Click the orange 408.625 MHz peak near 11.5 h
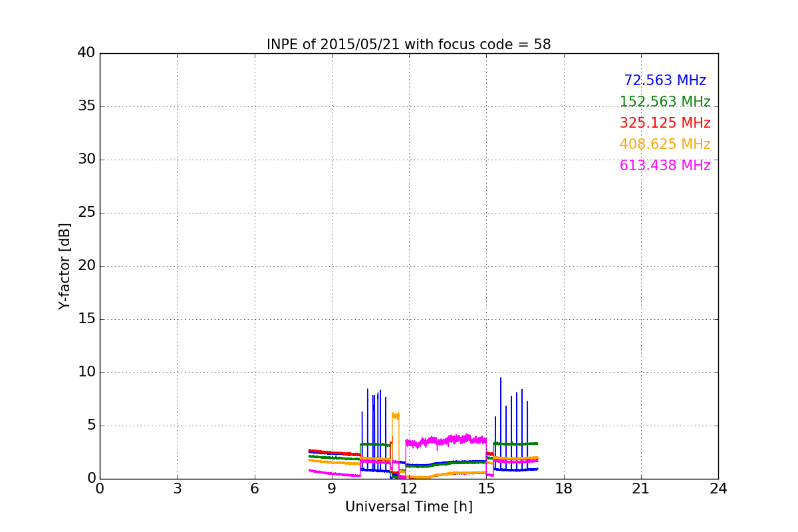 click(396, 416)
